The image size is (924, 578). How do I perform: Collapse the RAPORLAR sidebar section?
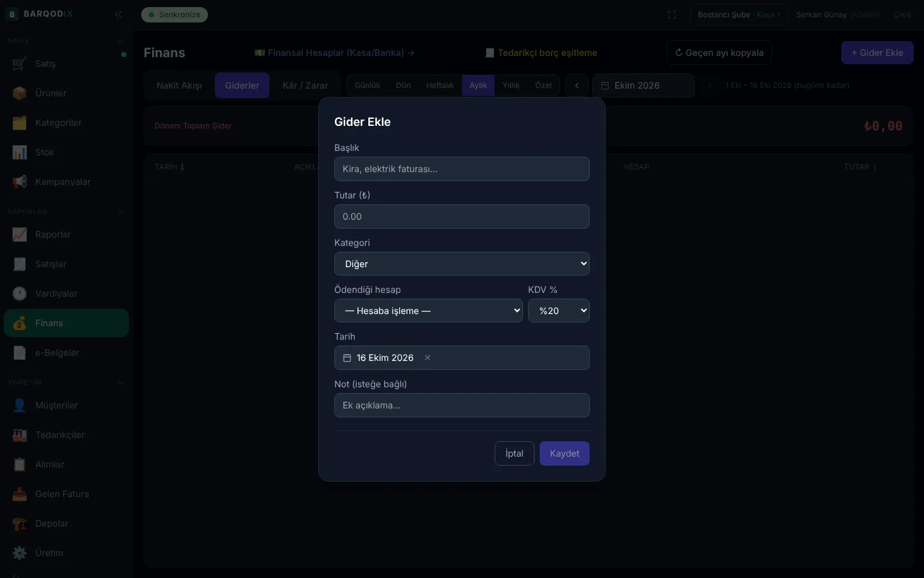tap(121, 212)
